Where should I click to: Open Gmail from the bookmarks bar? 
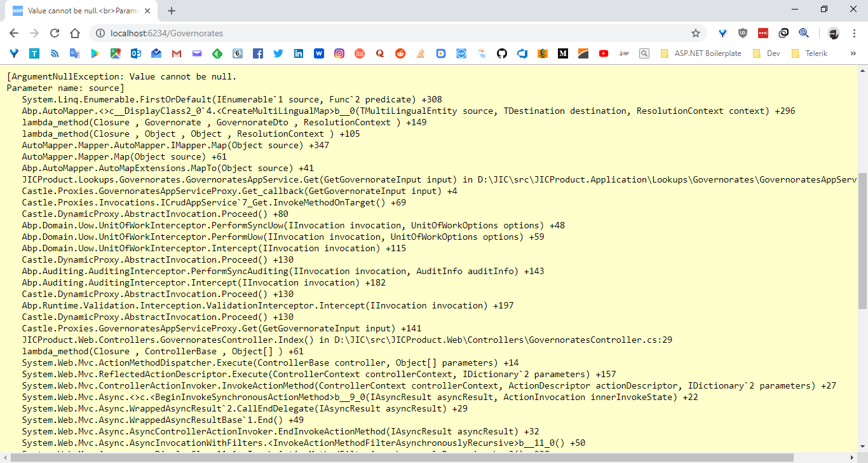click(x=175, y=53)
